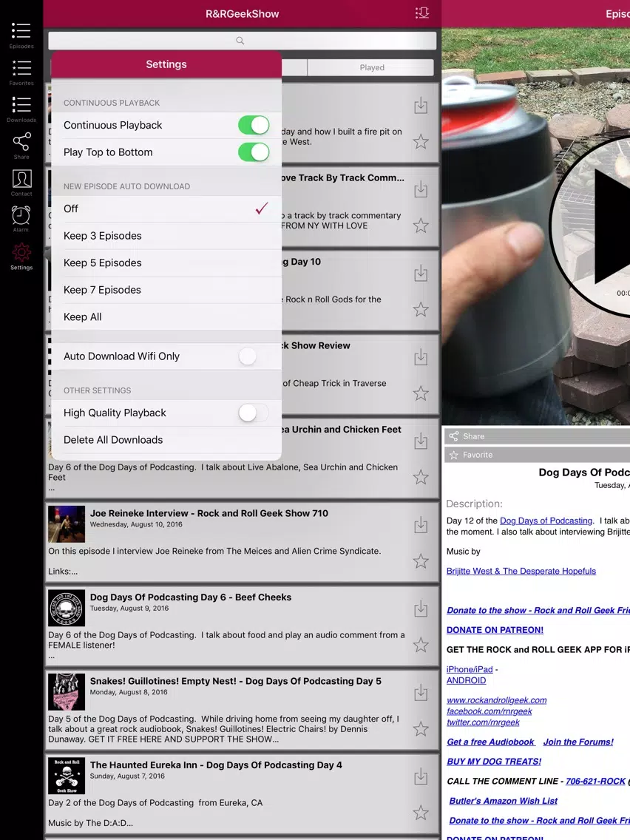Open Dog Days of Podcasting link
This screenshot has height=840, width=630.
coord(546,521)
